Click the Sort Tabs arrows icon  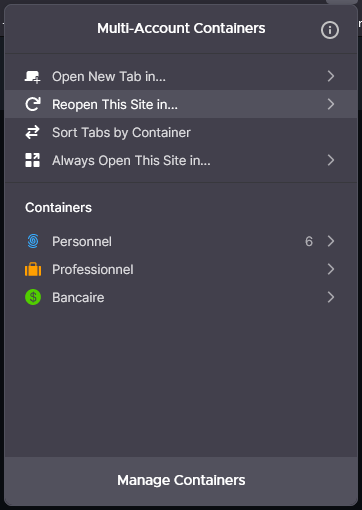click(x=33, y=132)
